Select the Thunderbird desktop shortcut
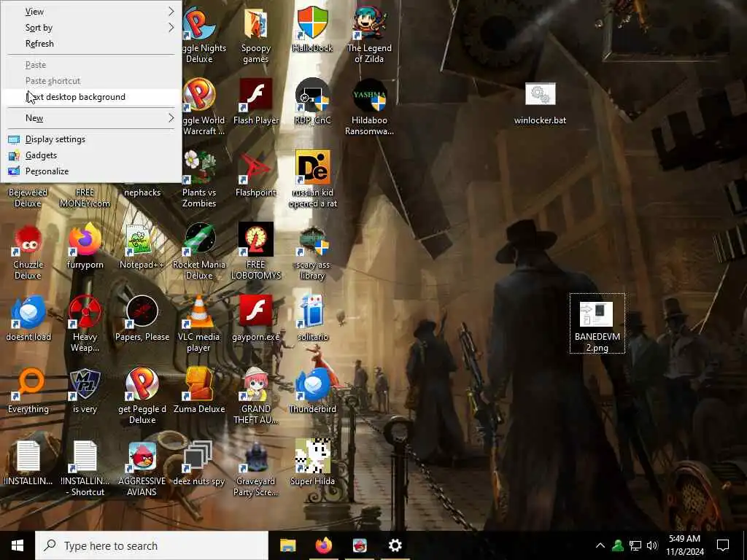The image size is (747, 560). [x=312, y=384]
